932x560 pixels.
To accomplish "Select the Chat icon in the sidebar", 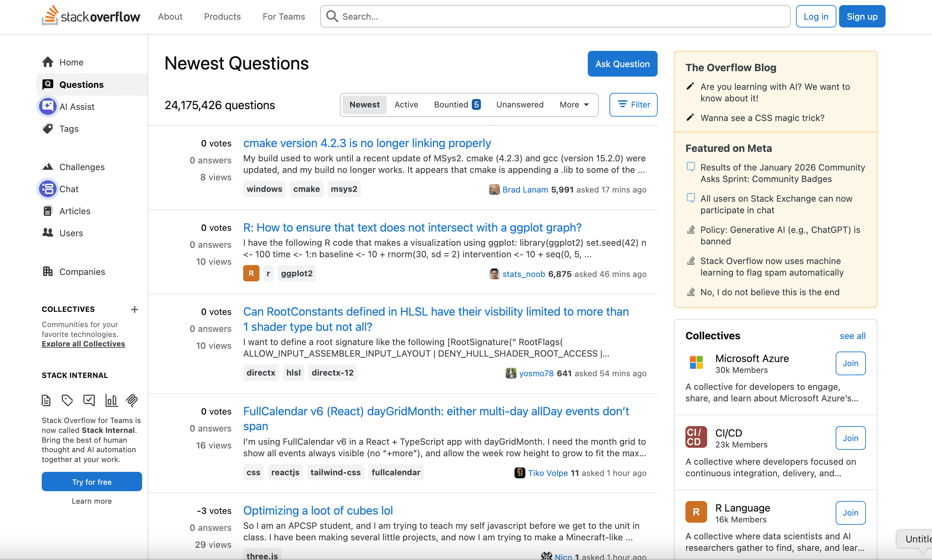I will pyautogui.click(x=69, y=189).
